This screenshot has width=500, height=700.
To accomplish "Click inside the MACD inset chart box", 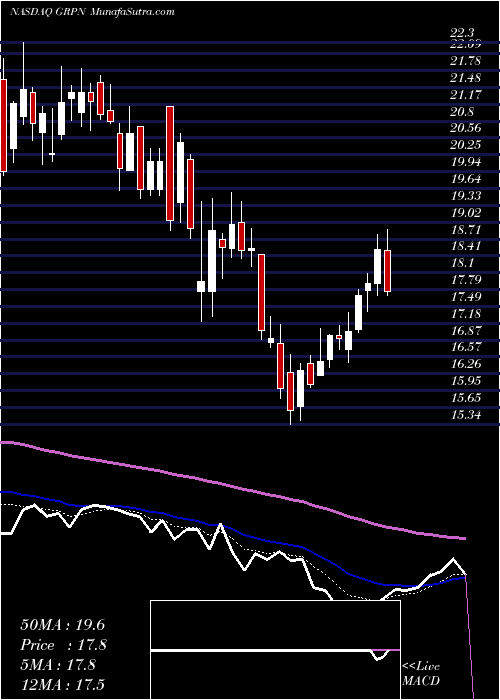I will (x=275, y=650).
